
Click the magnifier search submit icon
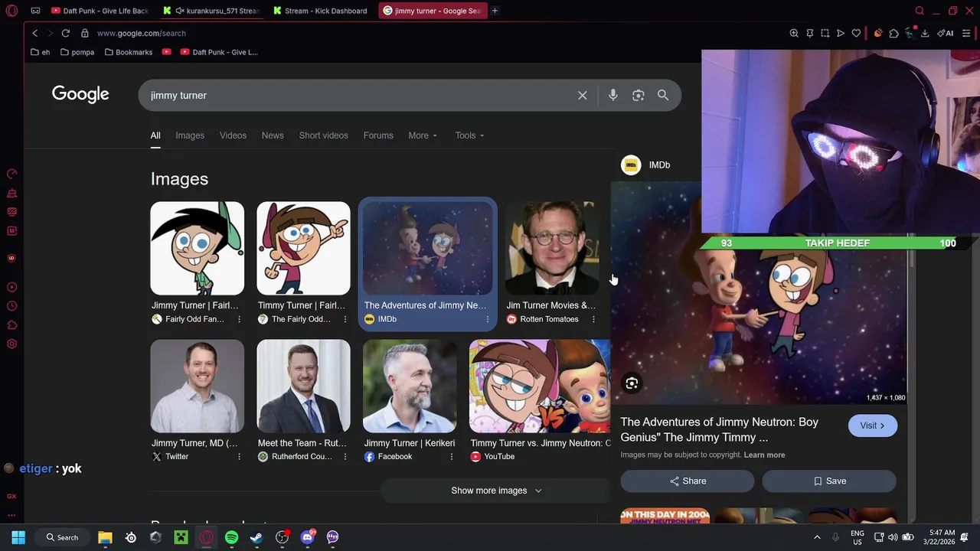[663, 96]
